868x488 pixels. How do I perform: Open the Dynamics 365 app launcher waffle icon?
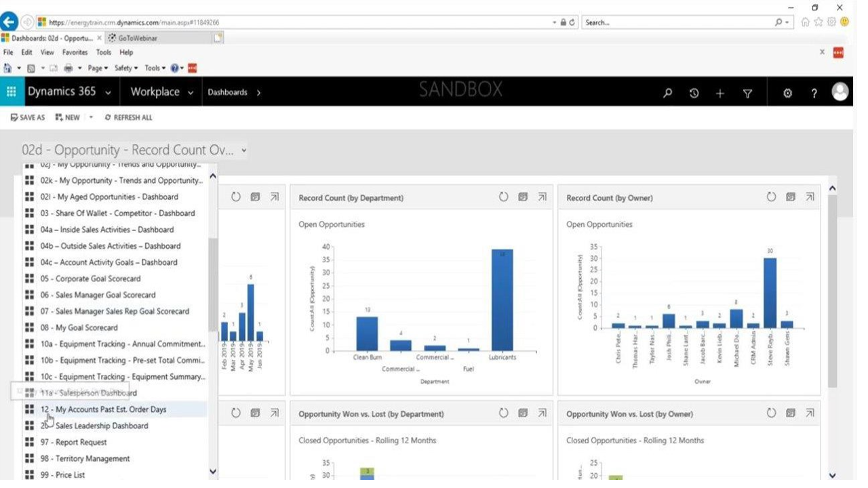point(11,91)
